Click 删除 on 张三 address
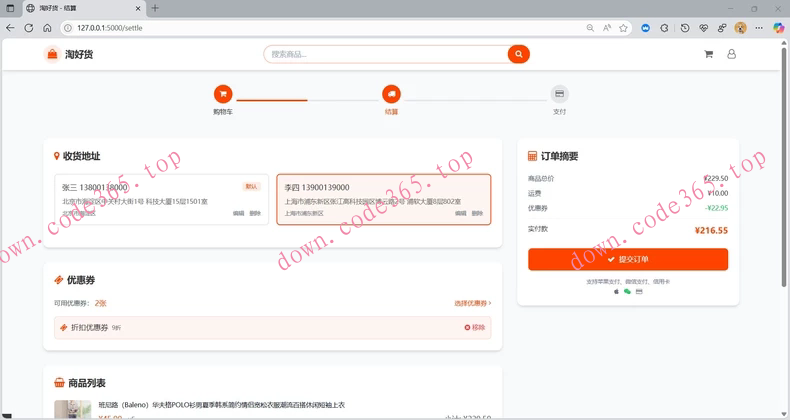This screenshot has width=790, height=420. coord(255,214)
